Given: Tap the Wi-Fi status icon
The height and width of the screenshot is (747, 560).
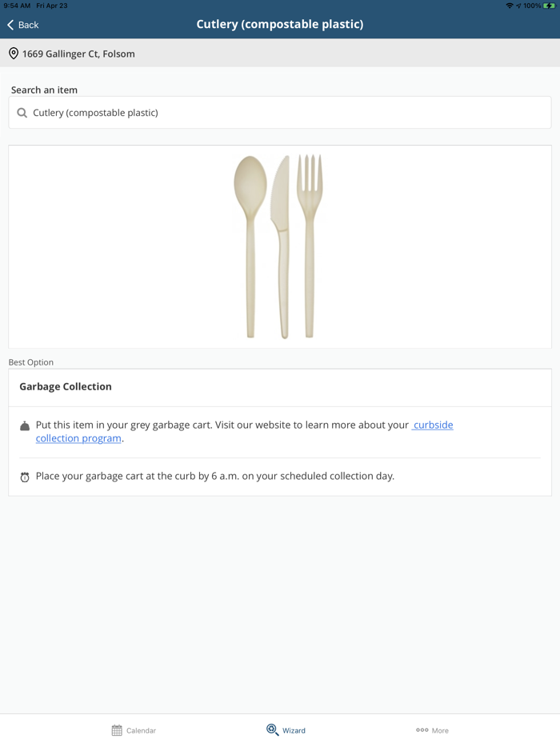Looking at the screenshot, I should click(x=509, y=6).
